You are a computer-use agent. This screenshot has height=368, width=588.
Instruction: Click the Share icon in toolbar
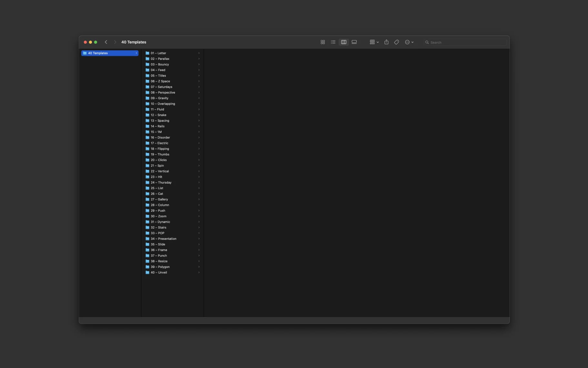pos(386,42)
